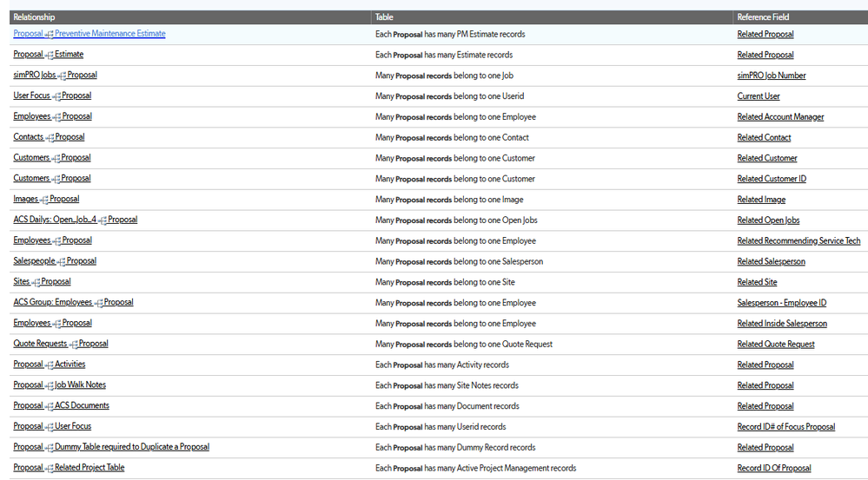Click the Salespeople to Proposal relationship
The image size is (868, 480).
(x=55, y=261)
